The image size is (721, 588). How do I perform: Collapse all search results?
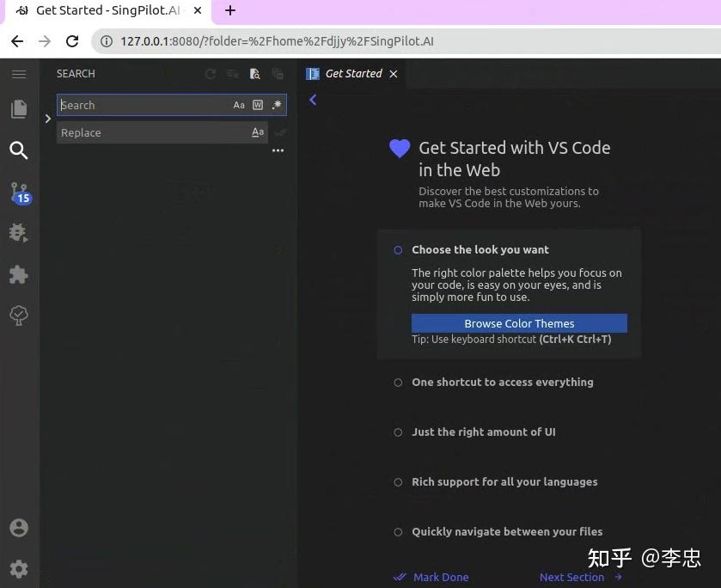click(x=277, y=74)
